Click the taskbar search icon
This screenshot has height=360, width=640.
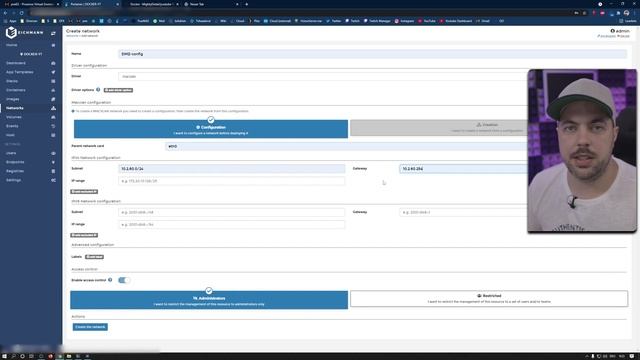tap(13, 356)
